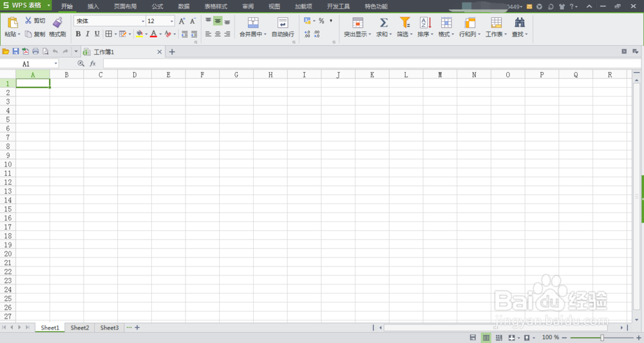
Task: Apply percent style with % icon
Action: click(321, 21)
